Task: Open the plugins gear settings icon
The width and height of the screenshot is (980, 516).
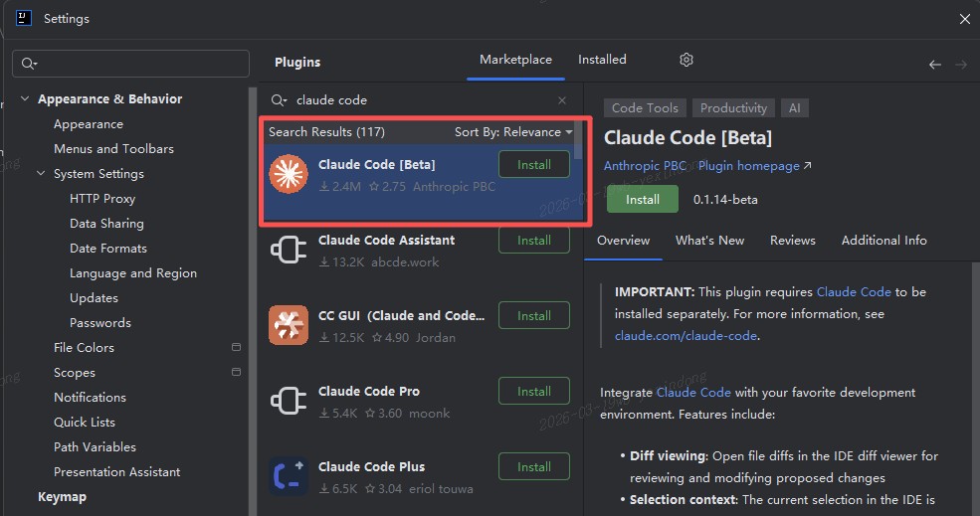Action: coord(686,60)
